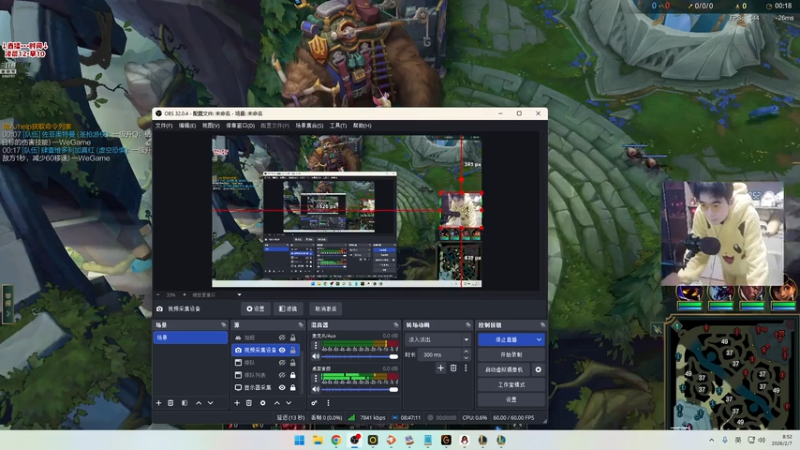800x450 pixels.
Task: Click the transition duration 300 ms field
Action: [441, 355]
